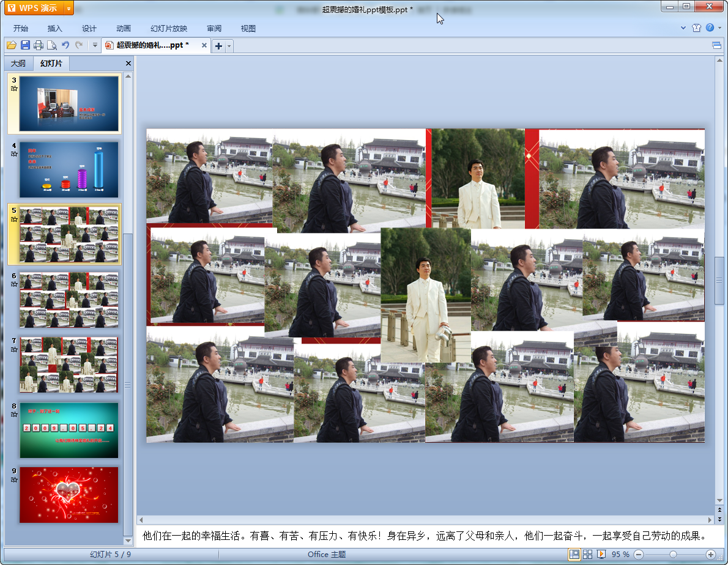Click animation star under slide 6 number
The width and height of the screenshot is (728, 565).
click(x=14, y=284)
